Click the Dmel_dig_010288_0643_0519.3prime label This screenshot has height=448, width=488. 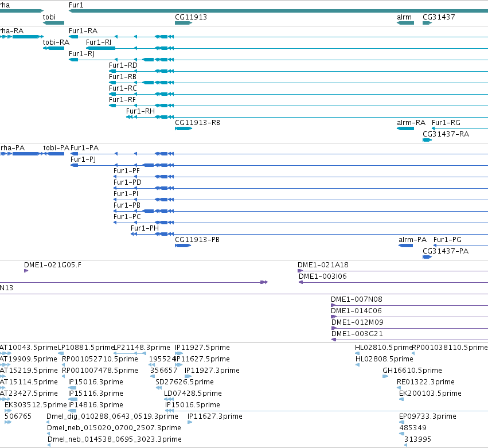tap(112, 417)
